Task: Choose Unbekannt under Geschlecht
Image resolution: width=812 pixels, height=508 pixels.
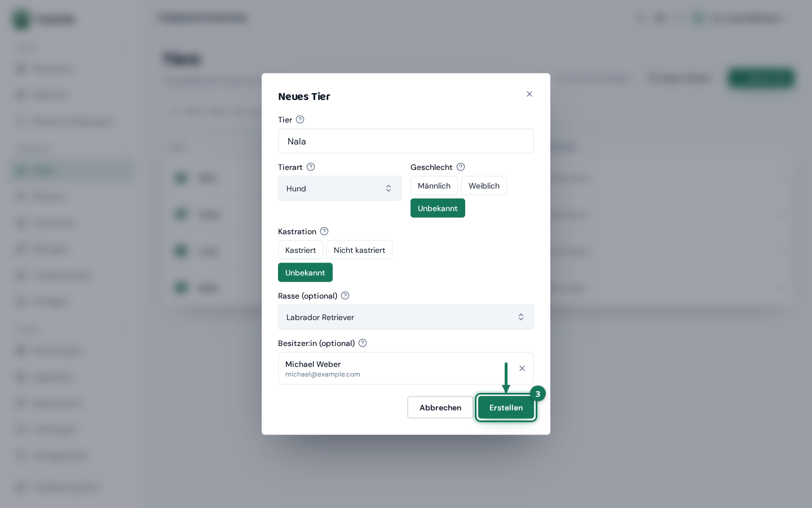Action: pyautogui.click(x=438, y=208)
